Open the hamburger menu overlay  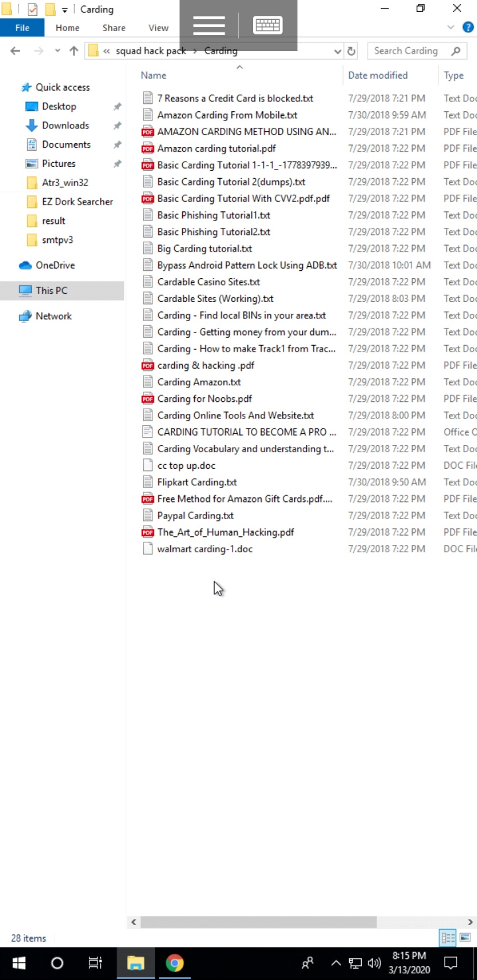209,26
